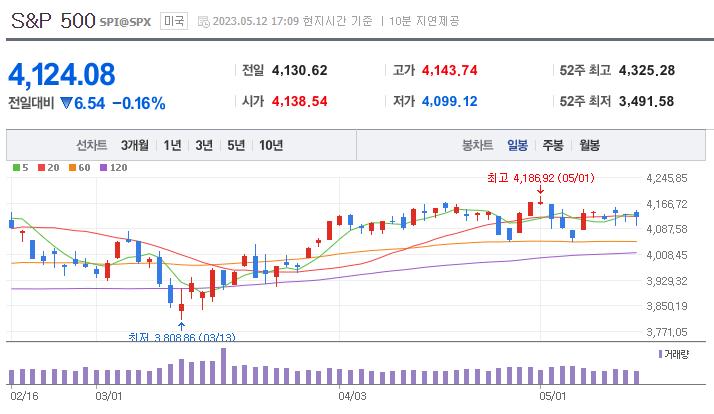
Task: Click the 04/03 date axis label
Action: (352, 396)
